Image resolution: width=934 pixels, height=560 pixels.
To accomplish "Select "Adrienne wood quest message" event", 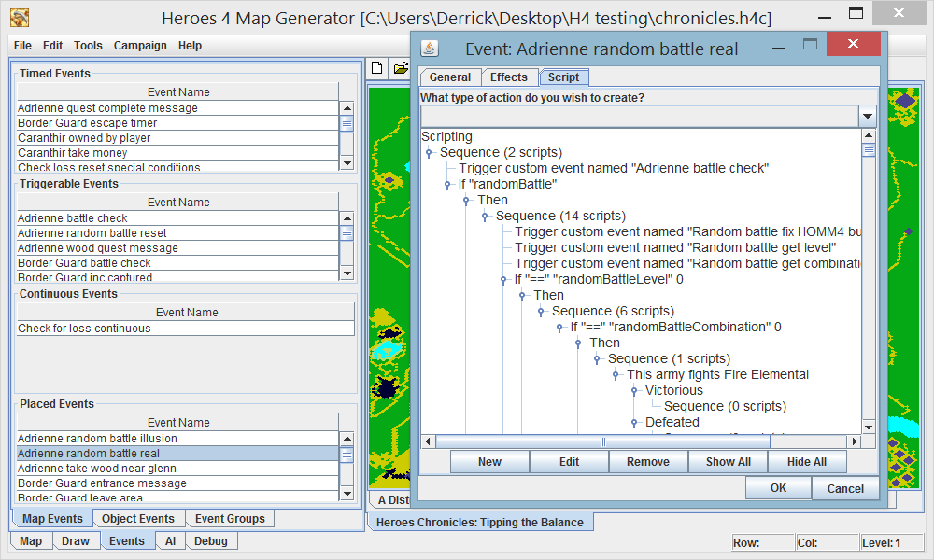I will 177,247.
